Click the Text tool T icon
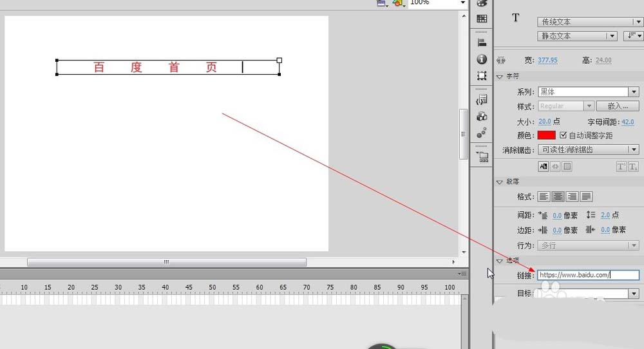 pos(515,17)
